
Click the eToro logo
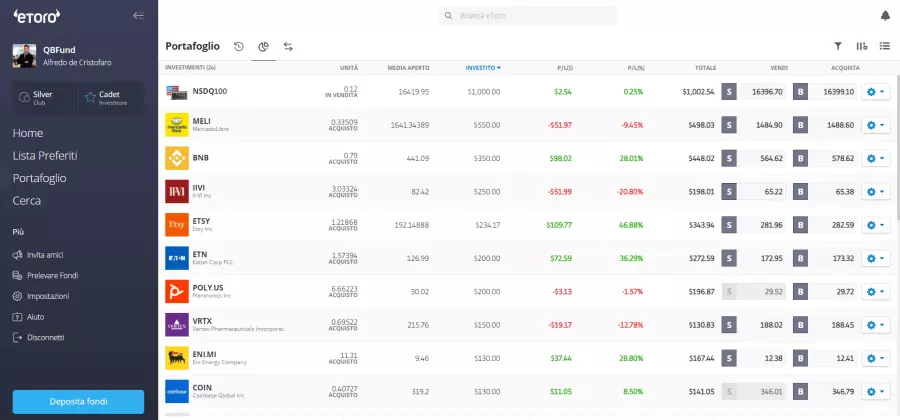[37, 17]
